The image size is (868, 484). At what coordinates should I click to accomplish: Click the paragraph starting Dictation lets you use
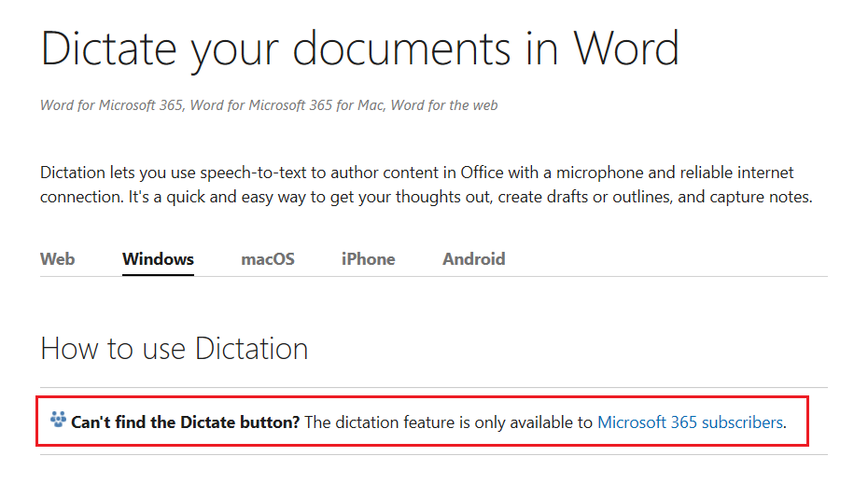[x=427, y=185]
